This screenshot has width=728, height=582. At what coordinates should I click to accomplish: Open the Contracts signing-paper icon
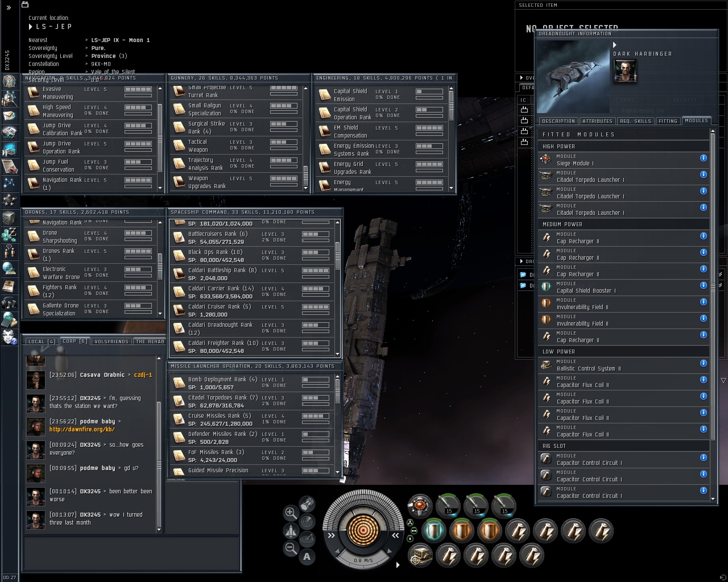9,167
